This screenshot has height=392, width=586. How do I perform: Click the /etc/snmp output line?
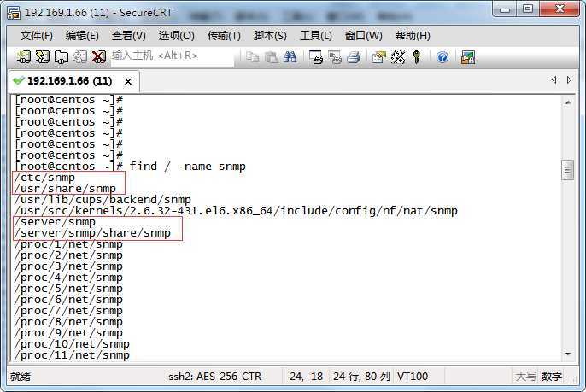44,178
